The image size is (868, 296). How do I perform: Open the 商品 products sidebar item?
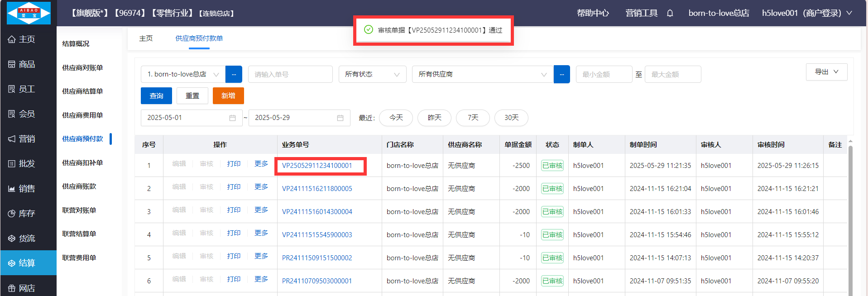[27, 64]
